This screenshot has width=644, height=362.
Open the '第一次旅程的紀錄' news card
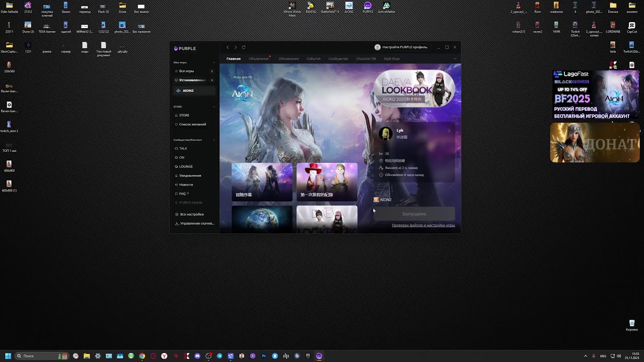tap(327, 182)
